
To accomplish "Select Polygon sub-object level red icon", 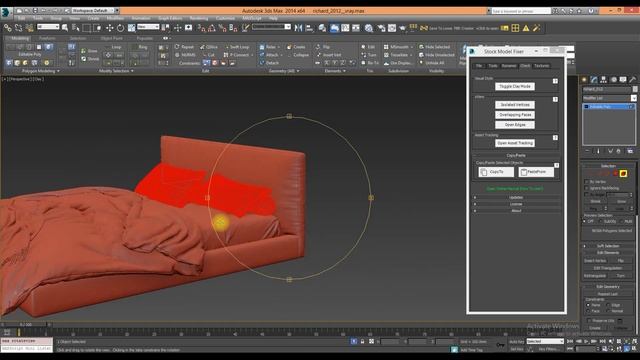I will tap(616, 173).
